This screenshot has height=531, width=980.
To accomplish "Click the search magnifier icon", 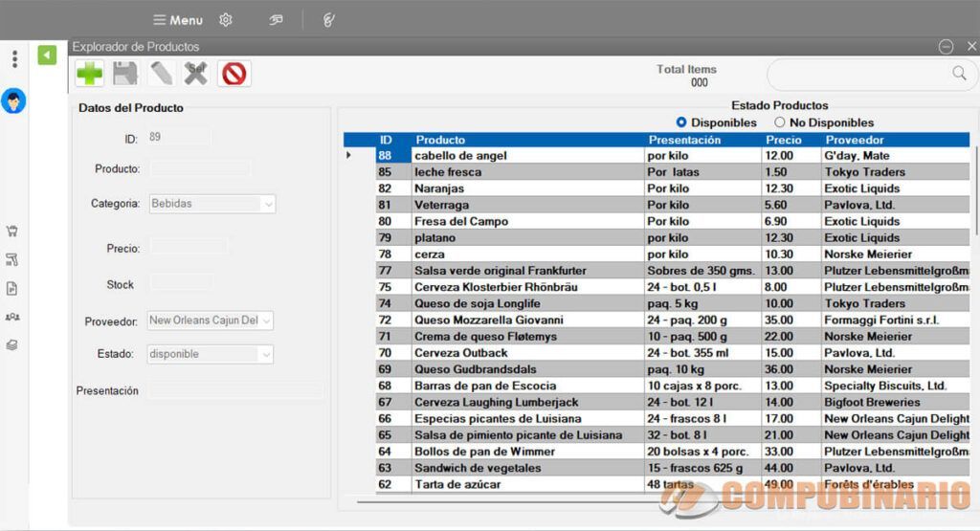I will click(x=959, y=73).
